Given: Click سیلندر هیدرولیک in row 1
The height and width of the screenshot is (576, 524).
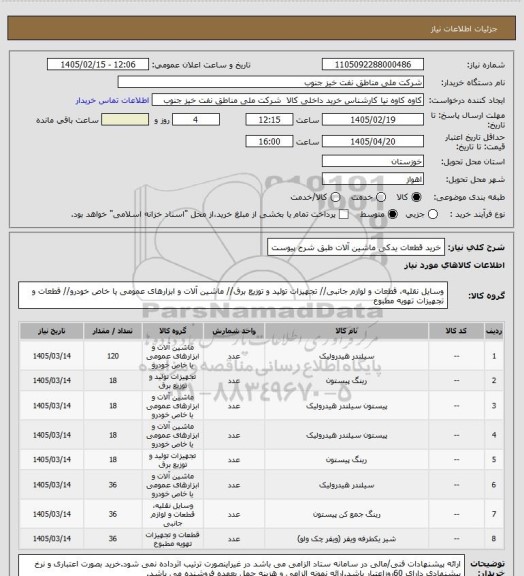Looking at the screenshot, I should (346, 356).
